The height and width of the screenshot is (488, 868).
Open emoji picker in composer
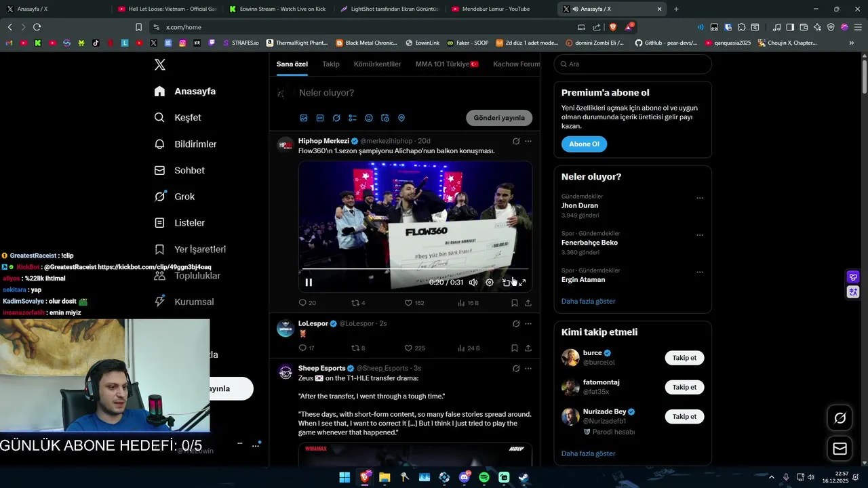(369, 118)
